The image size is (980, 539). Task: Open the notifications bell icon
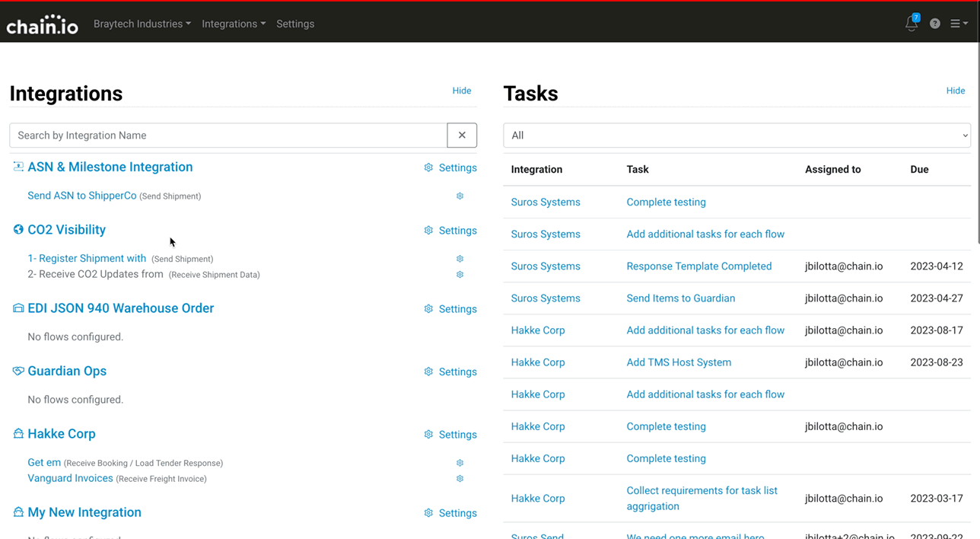(x=912, y=24)
